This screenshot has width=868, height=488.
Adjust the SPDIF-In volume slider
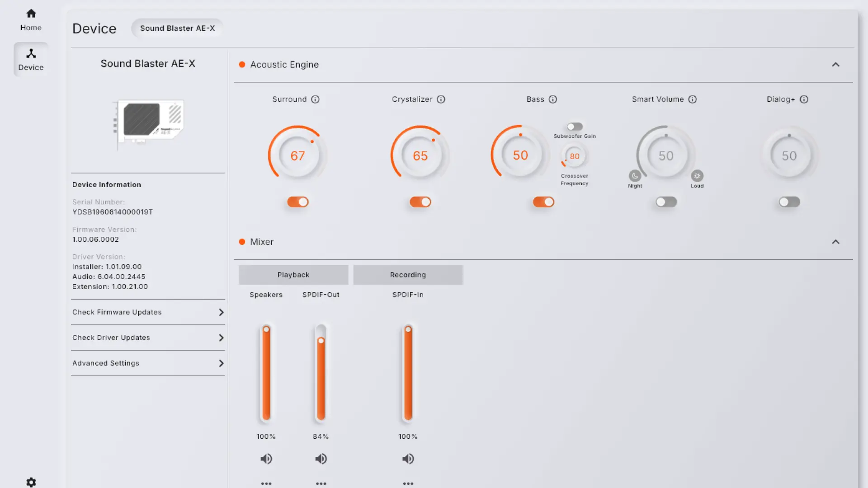click(408, 373)
